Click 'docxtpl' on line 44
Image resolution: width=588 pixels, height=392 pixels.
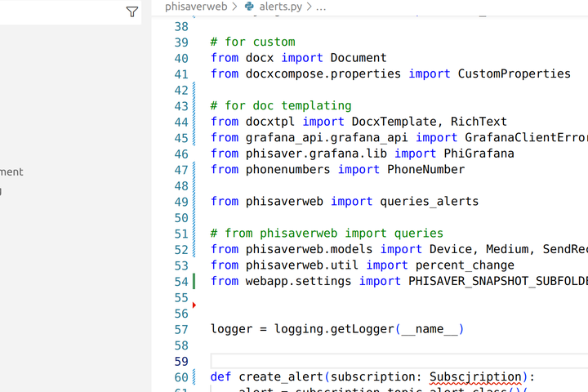pyautogui.click(x=270, y=122)
